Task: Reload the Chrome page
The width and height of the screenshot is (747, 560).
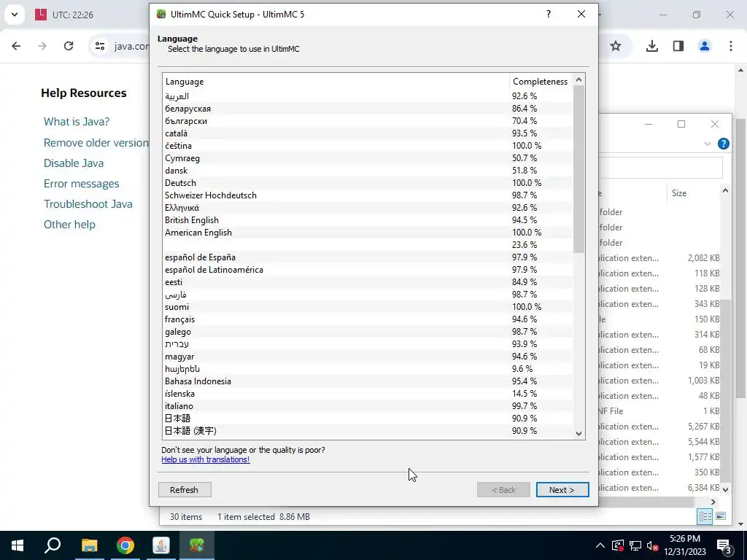Action: tap(69, 46)
